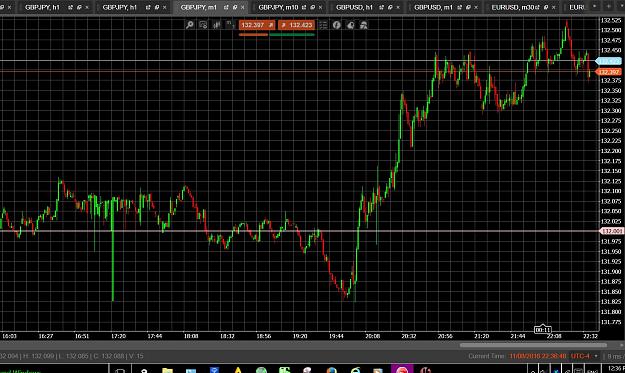Detach the GBPUSD, m1 chart
Image resolution: width=625 pixels, height=373 pixels.
[x=460, y=7]
